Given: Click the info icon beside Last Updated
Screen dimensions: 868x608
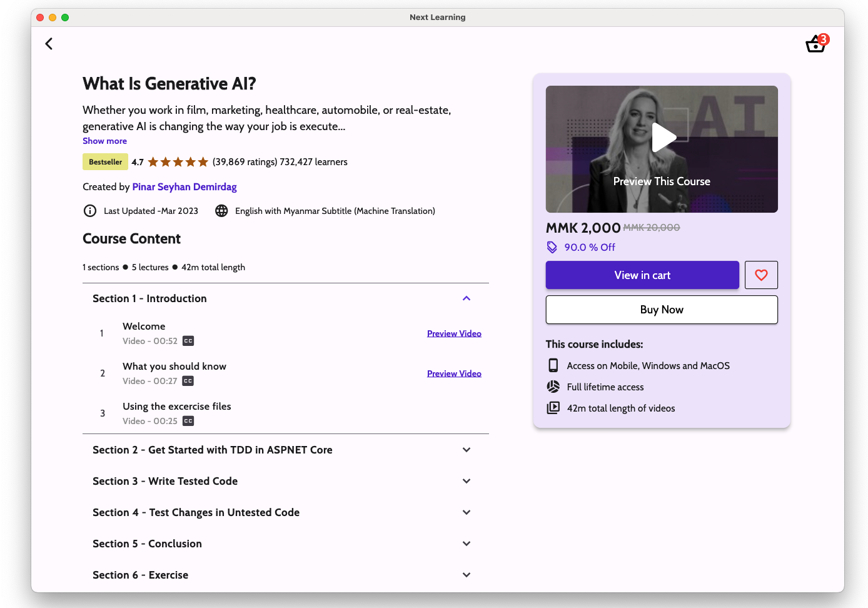Looking at the screenshot, I should (90, 211).
